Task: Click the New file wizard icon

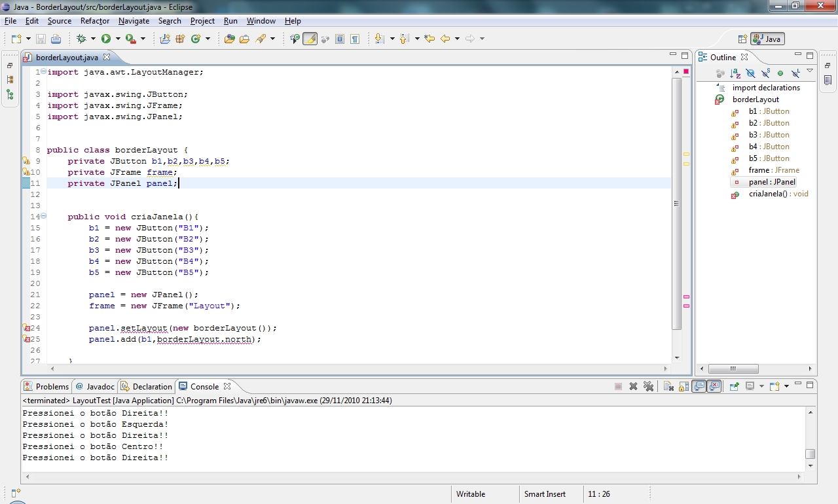Action: (16, 39)
